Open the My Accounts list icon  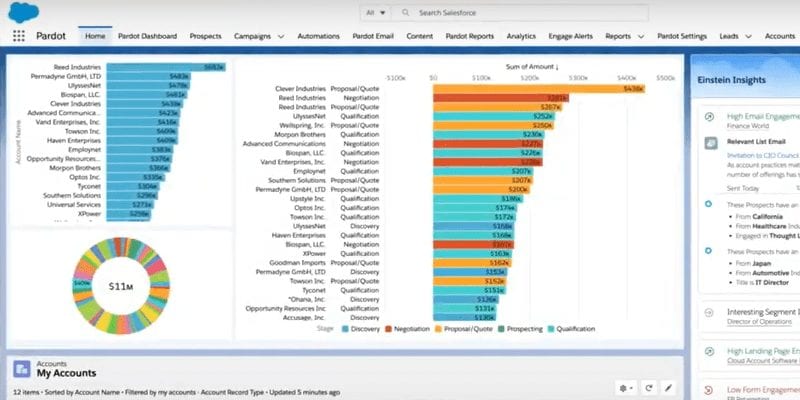click(21, 368)
